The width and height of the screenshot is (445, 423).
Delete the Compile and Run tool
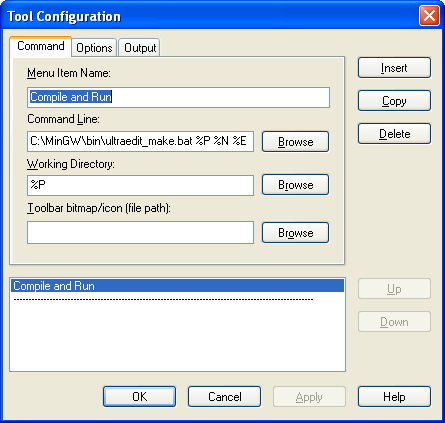[394, 134]
